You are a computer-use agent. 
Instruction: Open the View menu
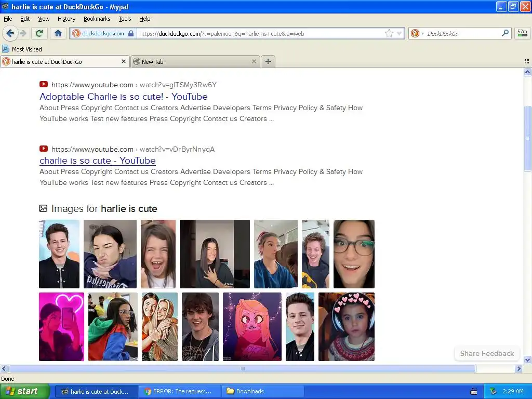44,19
